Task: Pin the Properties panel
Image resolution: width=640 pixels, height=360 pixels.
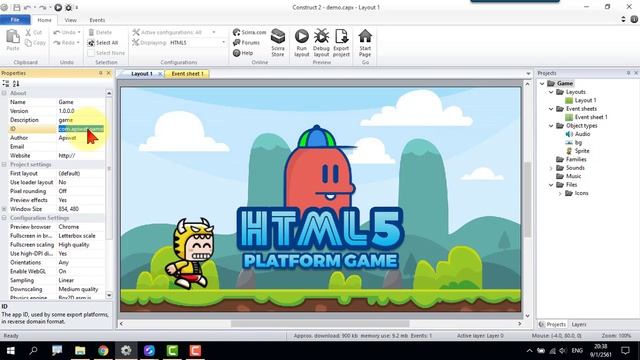Action: coord(101,73)
